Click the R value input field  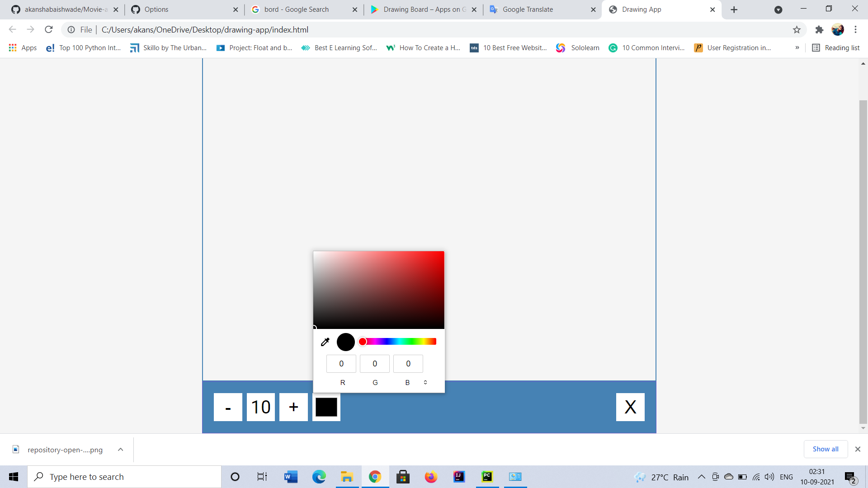[341, 363]
